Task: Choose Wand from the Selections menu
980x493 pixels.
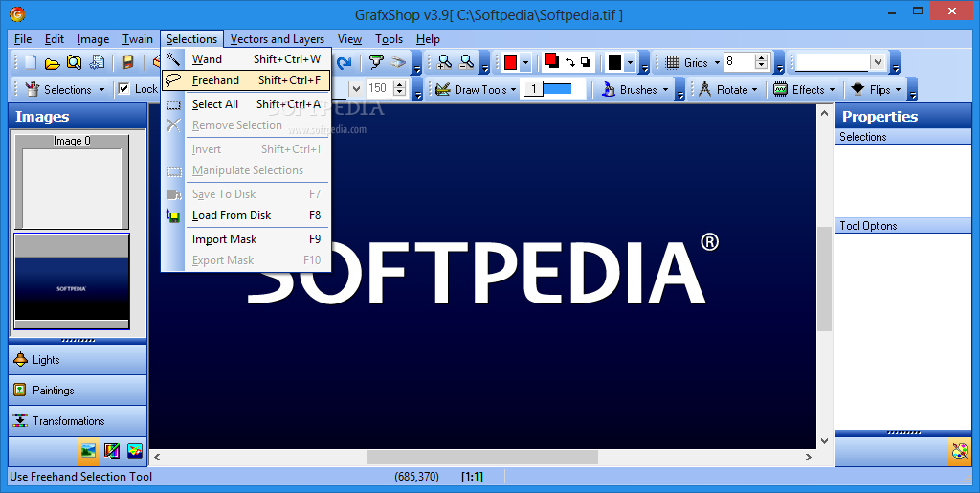Action: 246,59
